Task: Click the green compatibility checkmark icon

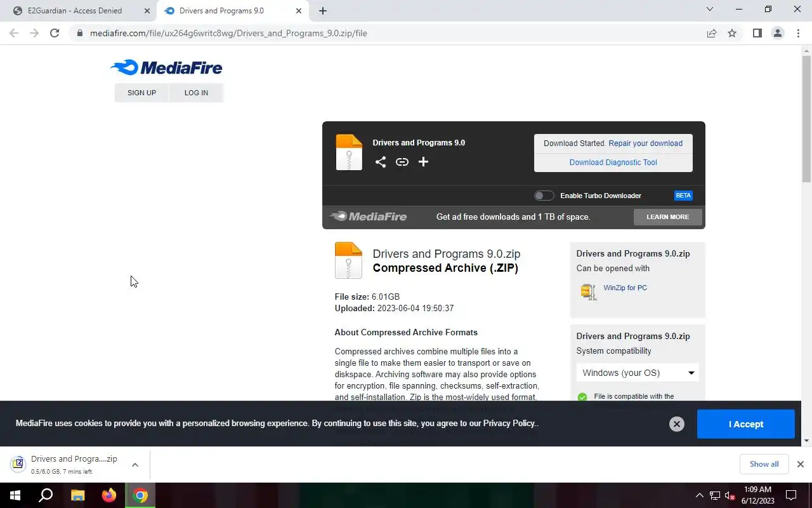Action: pos(582,398)
